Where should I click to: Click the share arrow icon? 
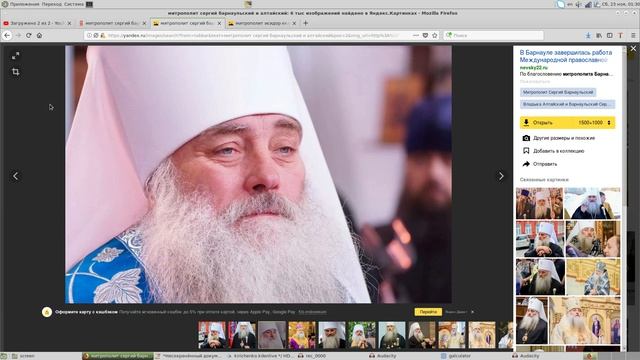click(526, 164)
